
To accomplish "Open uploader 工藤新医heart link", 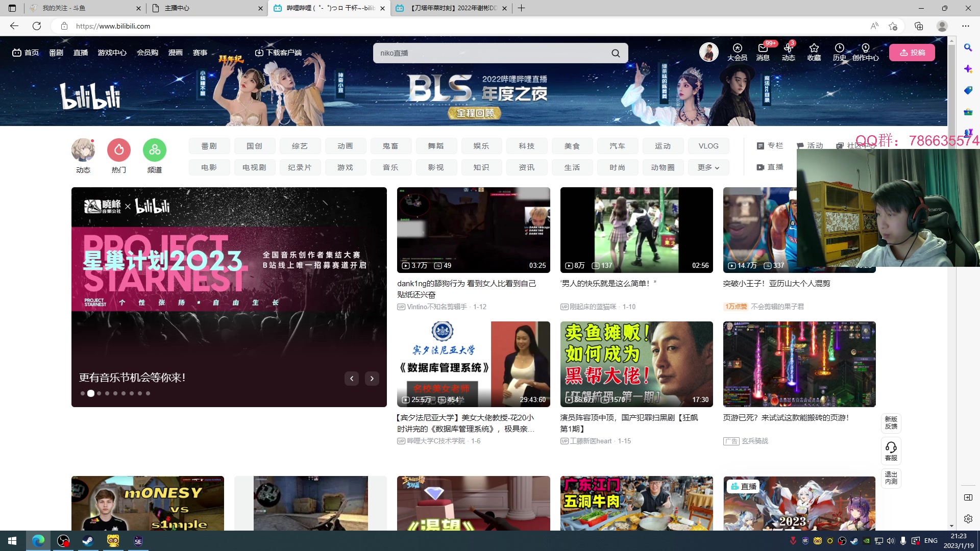I will point(591,441).
